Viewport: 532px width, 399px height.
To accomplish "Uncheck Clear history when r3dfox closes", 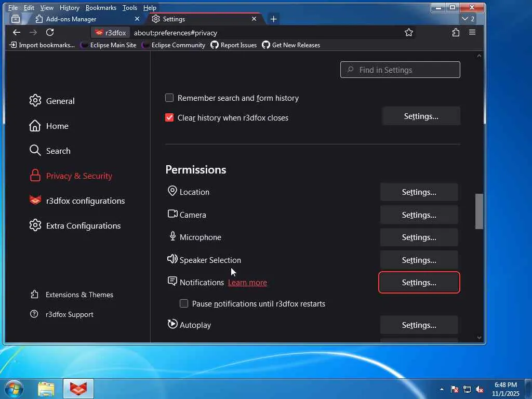I will coord(169,118).
